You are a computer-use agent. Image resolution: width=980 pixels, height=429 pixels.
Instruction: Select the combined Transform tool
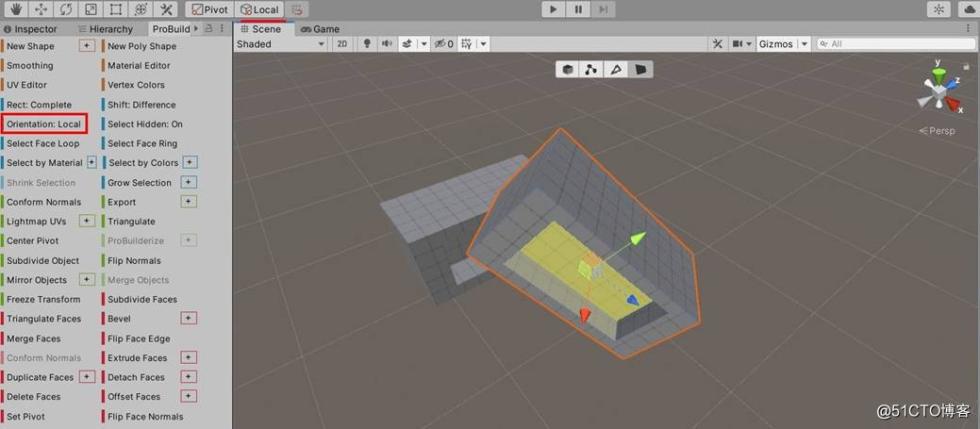(141, 9)
